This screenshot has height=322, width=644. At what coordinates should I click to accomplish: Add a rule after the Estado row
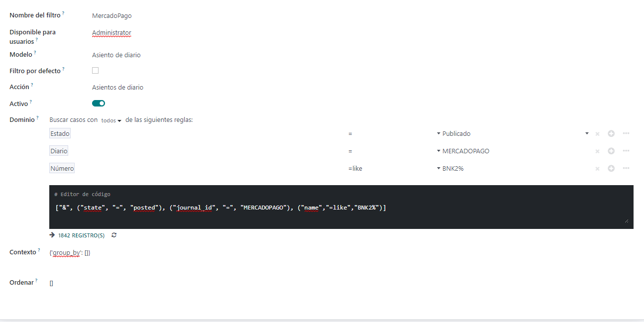[x=611, y=133]
